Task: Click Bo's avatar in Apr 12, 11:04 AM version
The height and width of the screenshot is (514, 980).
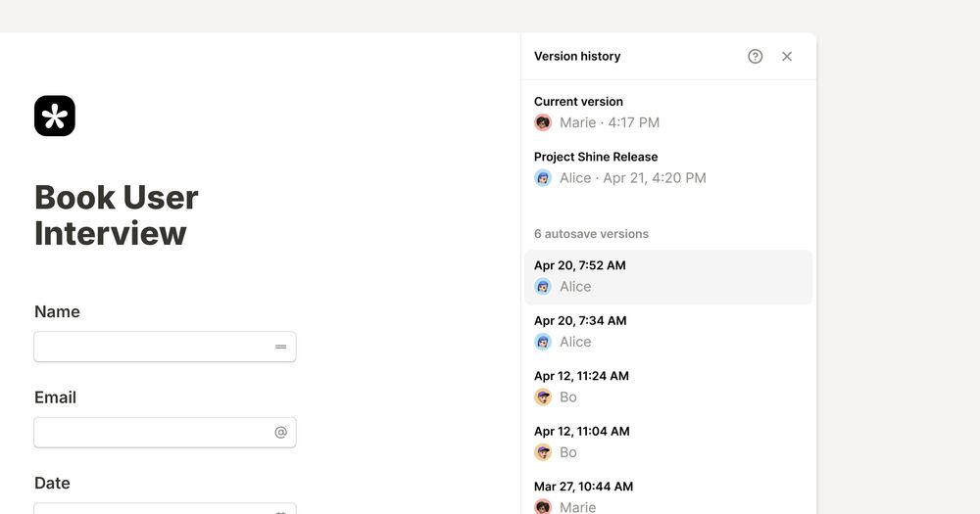Action: 543,452
